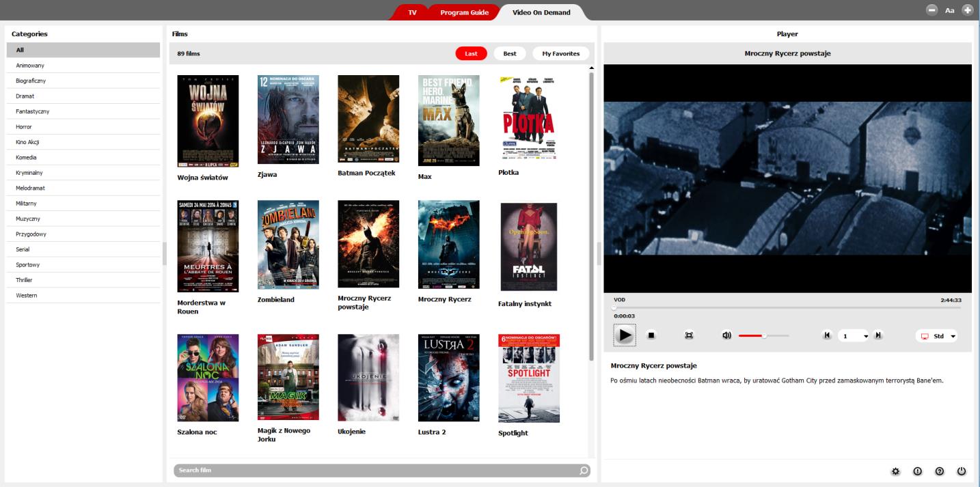Show Muzyczny category films

tap(83, 219)
